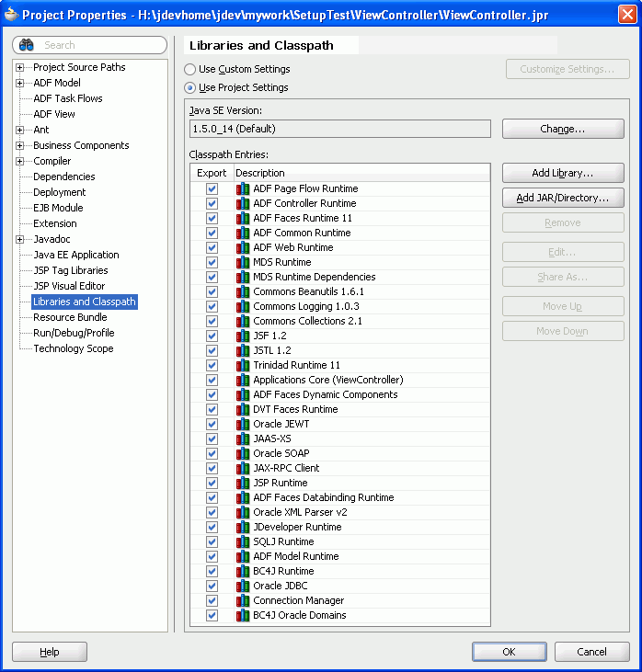
Task: Click the Commons Logging 1.0.3 library icon
Action: (243, 306)
